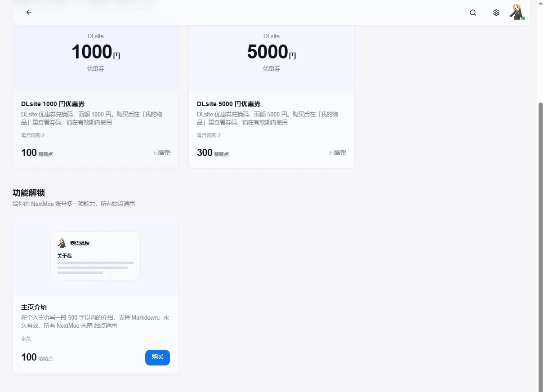Screen dimensions: 544x392
Task: Click 已售罄 on the 5000 円 coupon
Action: coord(338,153)
